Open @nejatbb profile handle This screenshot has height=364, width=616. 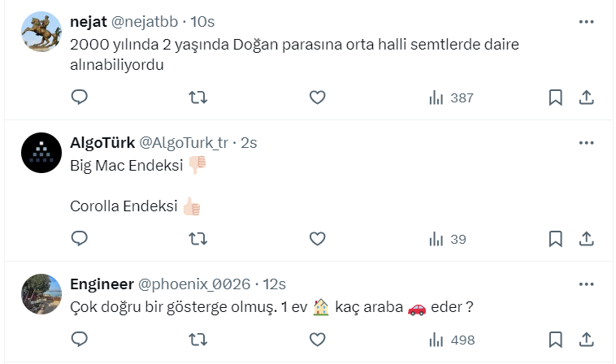coord(147,22)
